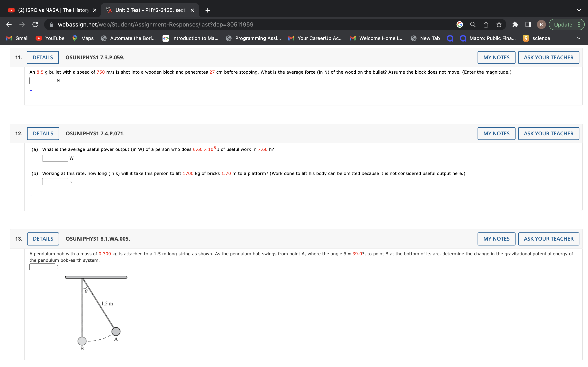Image resolution: width=588 pixels, height=367 pixels.
Task: Click DETAILS for question 12
Action: click(x=43, y=134)
